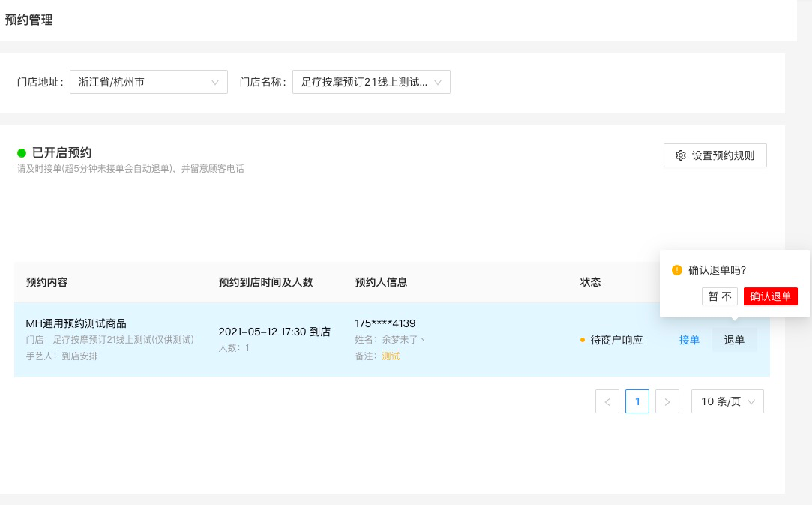Open the 门店名称 dropdown selector
Viewport: 812px width, 505px height.
coord(371,82)
